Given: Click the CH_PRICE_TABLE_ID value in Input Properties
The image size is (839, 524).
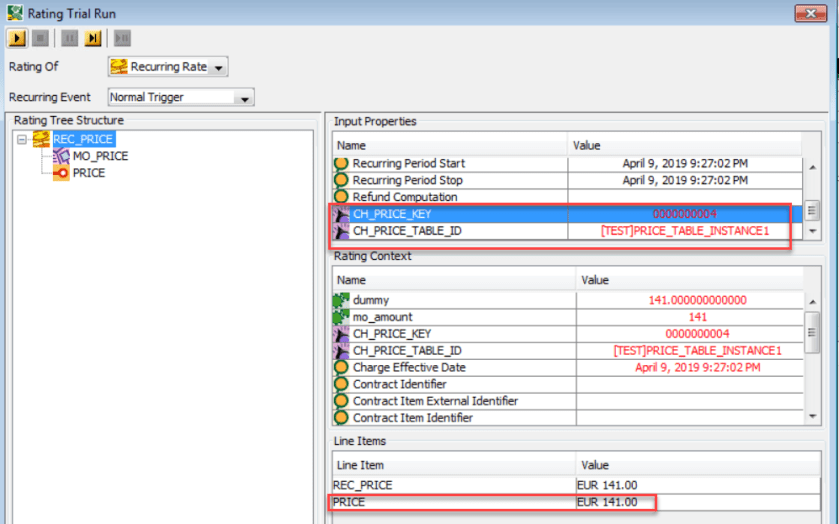Looking at the screenshot, I should pos(684,231).
